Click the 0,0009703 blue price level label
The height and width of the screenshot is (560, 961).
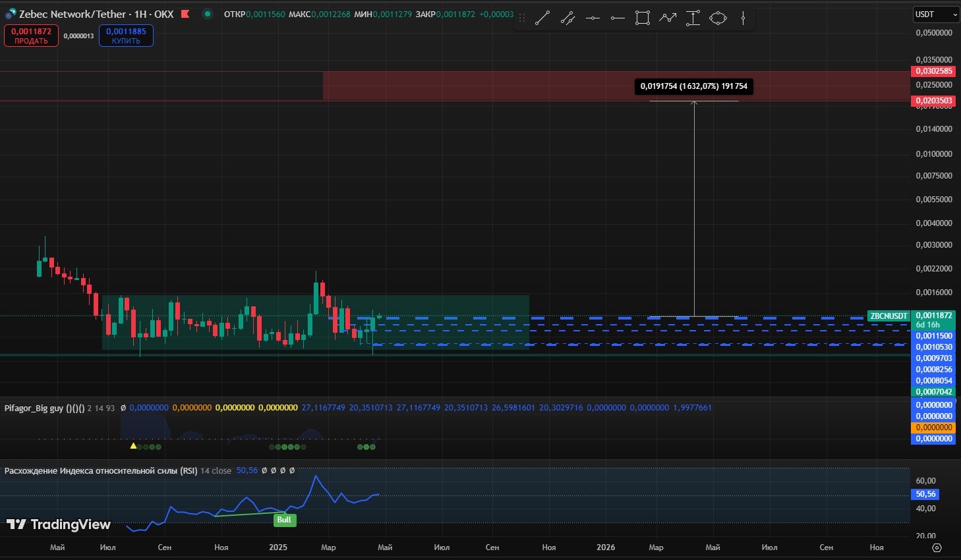pos(934,358)
